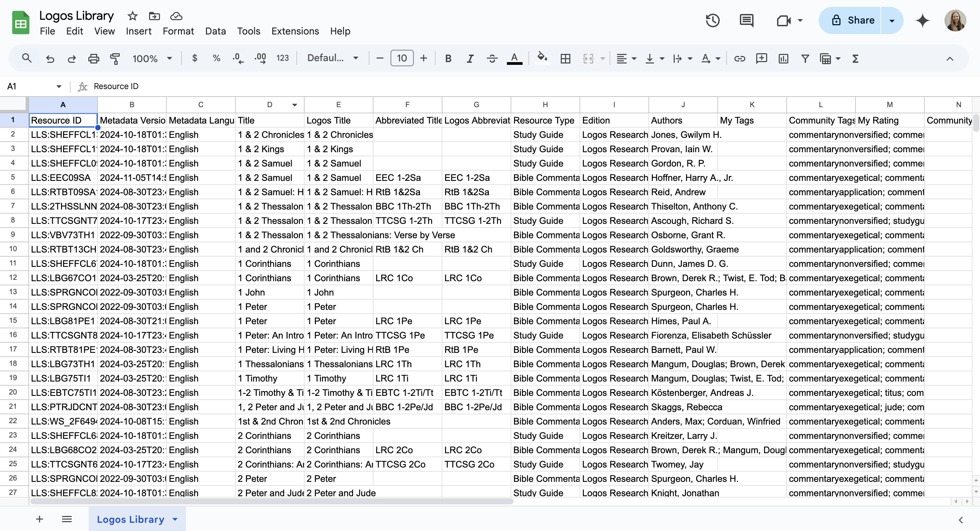
Task: Toggle strikethrough formatting
Action: pos(492,58)
